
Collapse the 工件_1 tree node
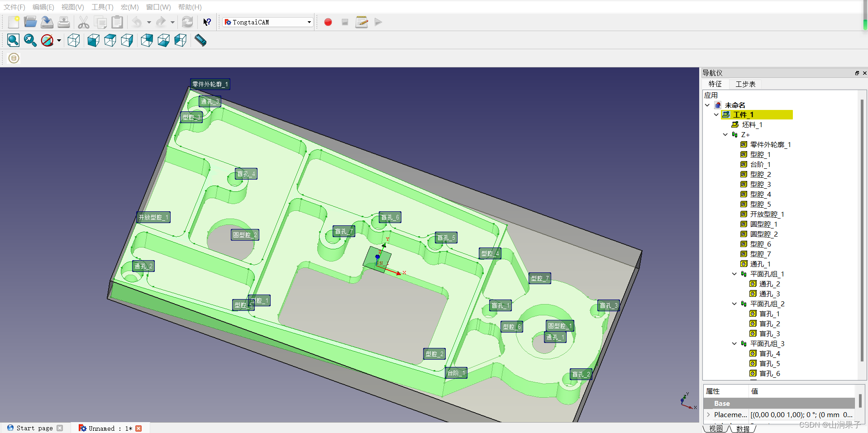pyautogui.click(x=716, y=115)
